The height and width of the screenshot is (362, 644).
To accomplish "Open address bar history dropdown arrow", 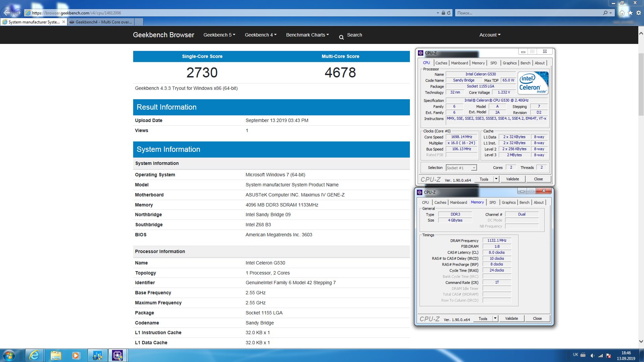I will pos(438,13).
